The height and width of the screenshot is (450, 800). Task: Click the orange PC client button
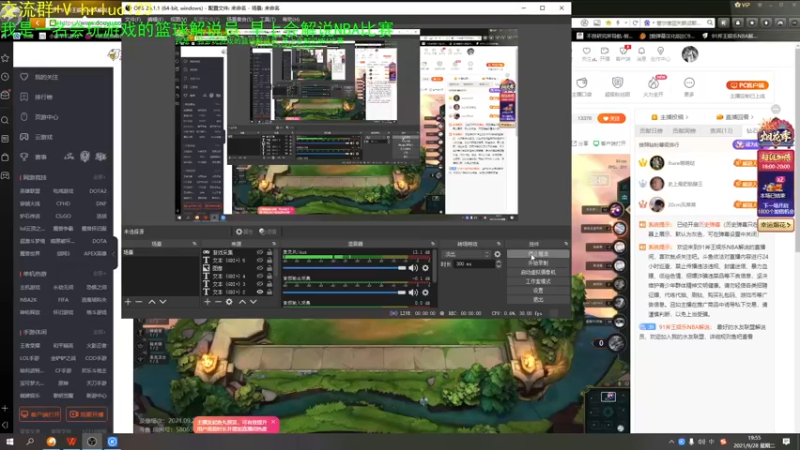tap(747, 85)
